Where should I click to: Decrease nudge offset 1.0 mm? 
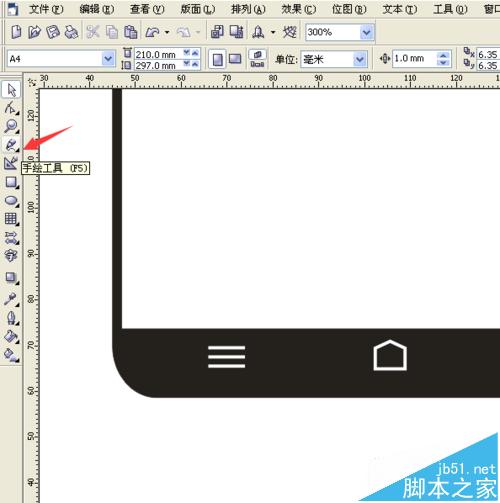pyautogui.click(x=443, y=63)
